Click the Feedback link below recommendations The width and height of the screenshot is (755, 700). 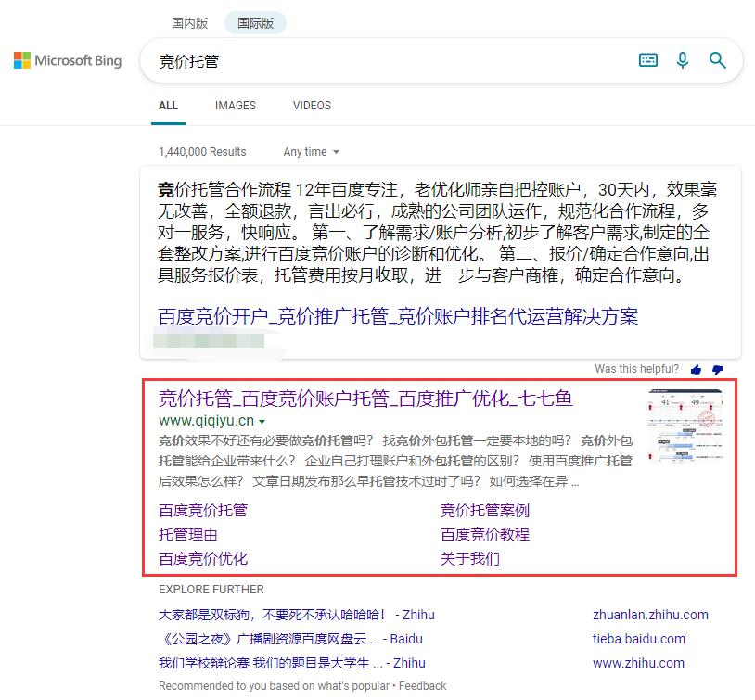(x=422, y=685)
